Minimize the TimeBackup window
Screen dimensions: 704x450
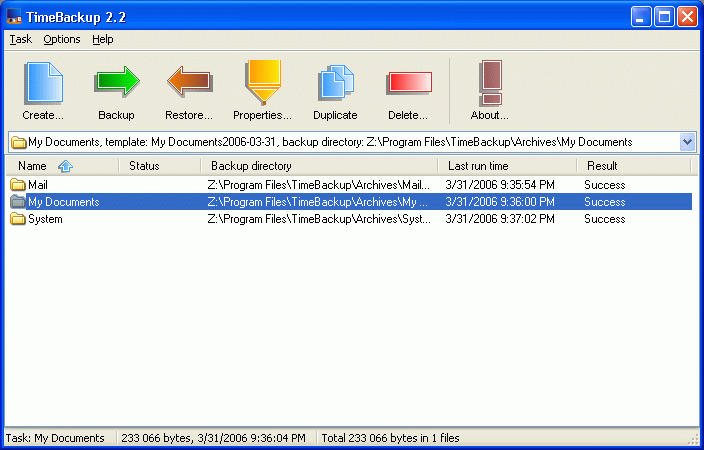(x=641, y=17)
